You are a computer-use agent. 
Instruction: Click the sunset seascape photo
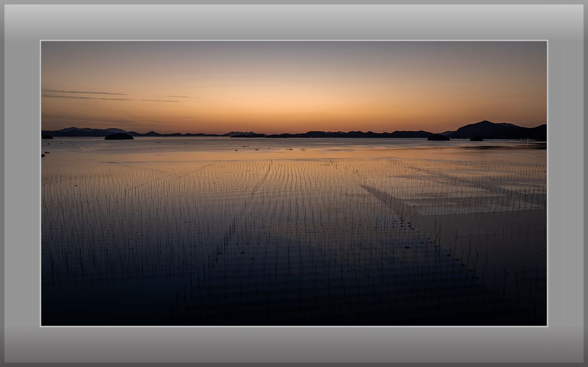pyautogui.click(x=294, y=183)
